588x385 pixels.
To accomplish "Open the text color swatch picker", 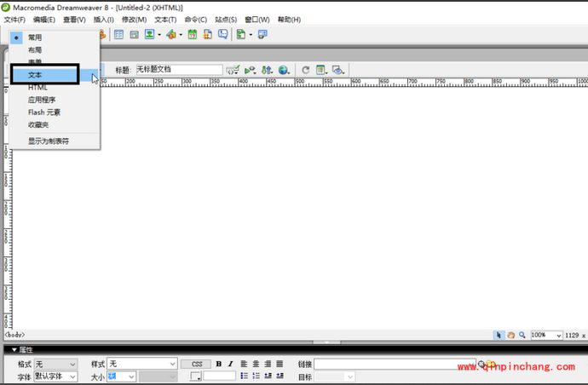I will click(x=196, y=376).
